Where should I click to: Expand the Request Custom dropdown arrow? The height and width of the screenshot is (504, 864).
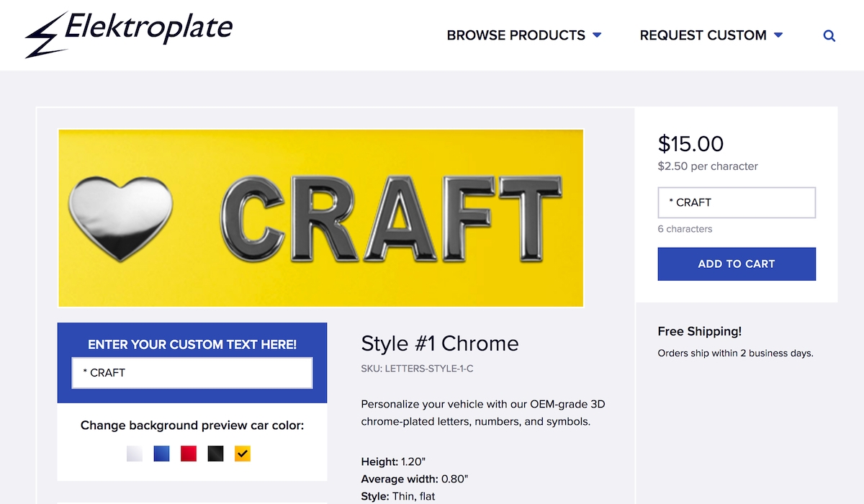tap(778, 35)
